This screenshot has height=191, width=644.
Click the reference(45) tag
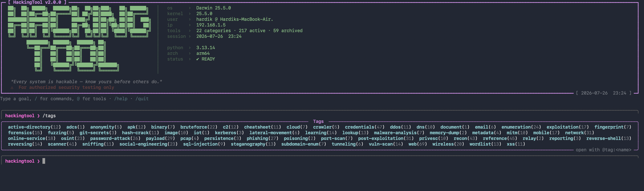[x=500, y=138]
